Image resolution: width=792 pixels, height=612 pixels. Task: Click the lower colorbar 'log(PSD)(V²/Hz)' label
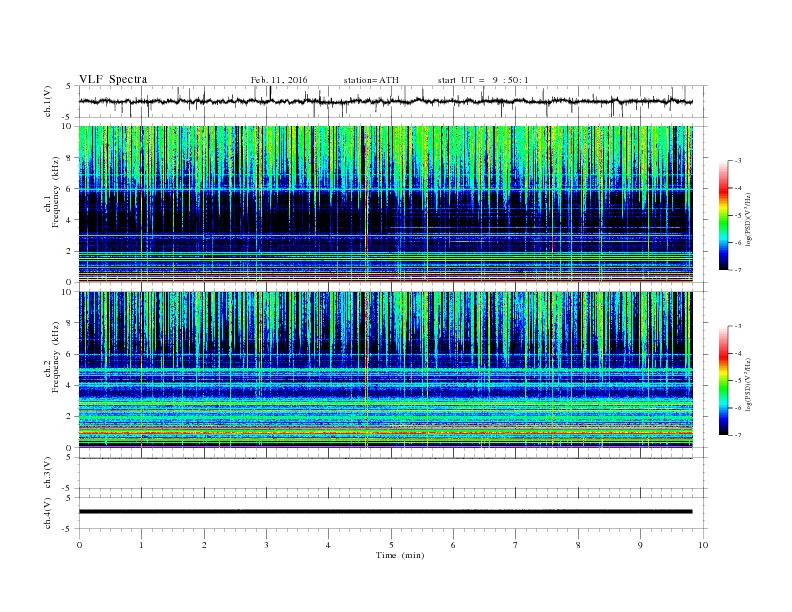click(x=749, y=384)
